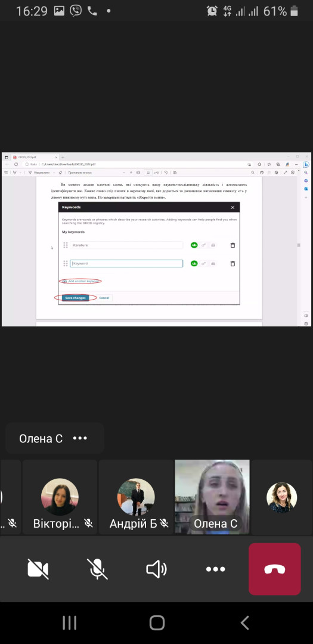Click the drag handle of empty keyword row
This screenshot has width=313, height=644.
point(65,263)
